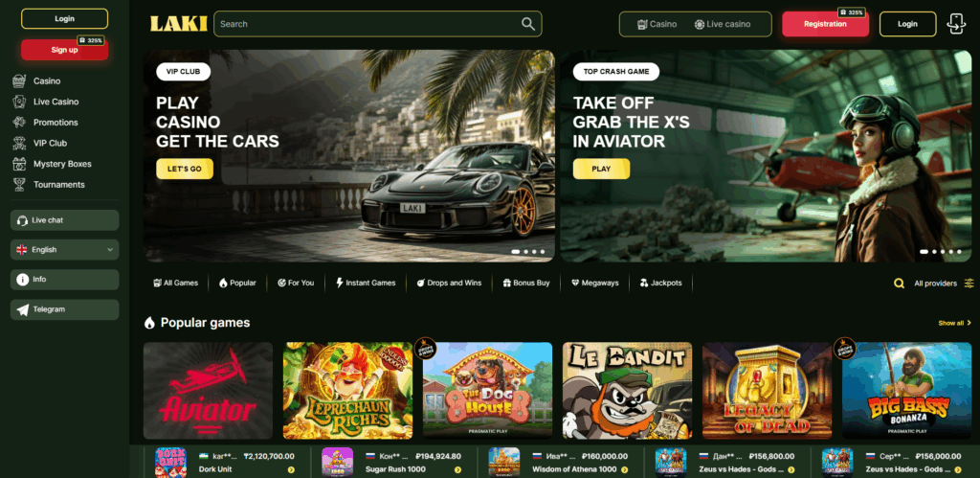Select the Megaways category tab

pyautogui.click(x=595, y=283)
